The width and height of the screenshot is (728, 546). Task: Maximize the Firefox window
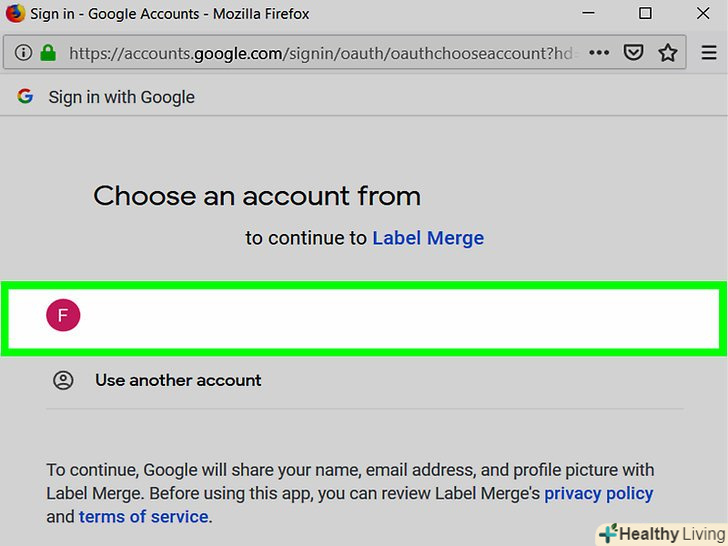coord(645,14)
